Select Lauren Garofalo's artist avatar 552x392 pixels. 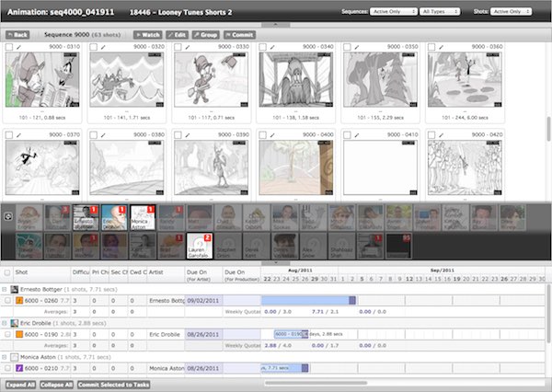pos(198,245)
